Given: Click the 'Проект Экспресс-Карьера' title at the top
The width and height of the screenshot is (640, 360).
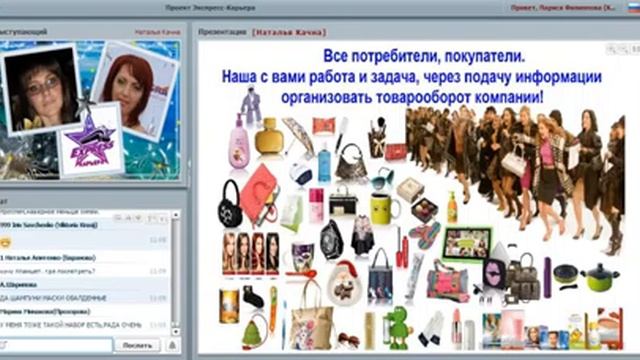Looking at the screenshot, I should click(x=210, y=7).
